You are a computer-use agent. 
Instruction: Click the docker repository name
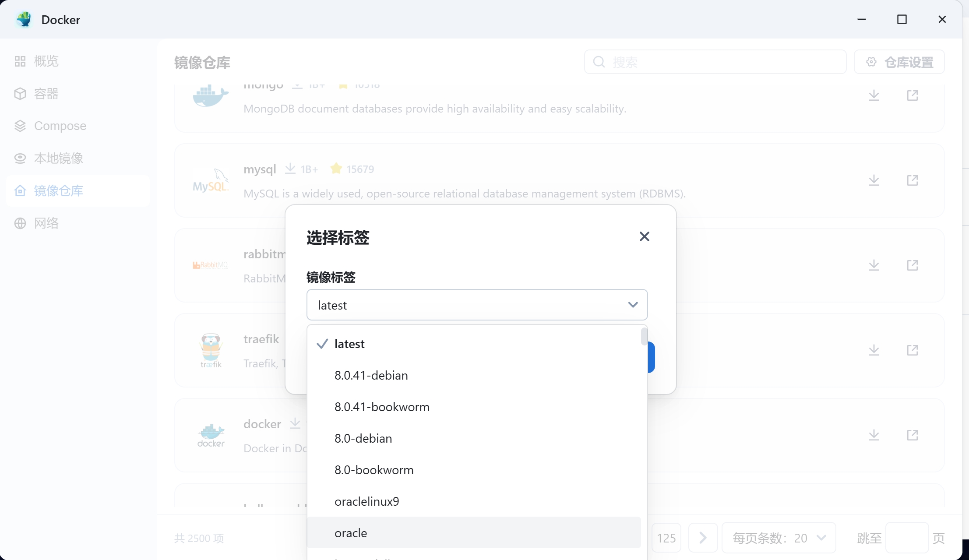coord(262,424)
